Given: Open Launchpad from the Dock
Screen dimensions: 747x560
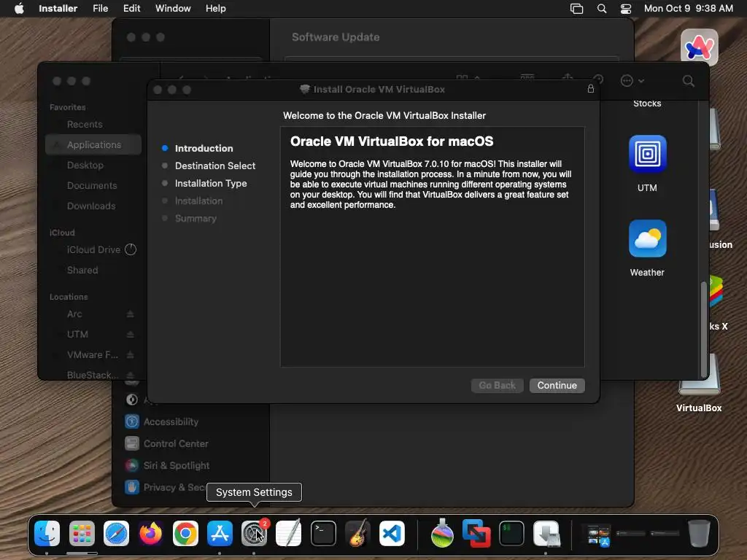Looking at the screenshot, I should (x=82, y=533).
